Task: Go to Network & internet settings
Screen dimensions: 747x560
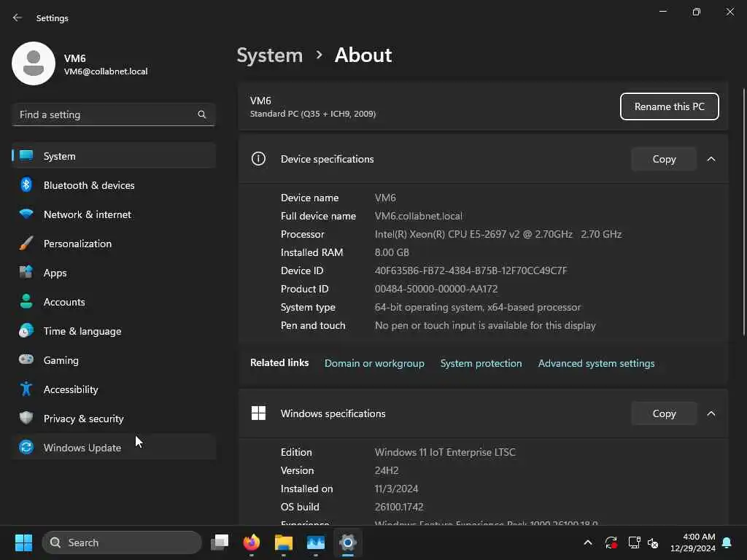Action: [x=114, y=214]
